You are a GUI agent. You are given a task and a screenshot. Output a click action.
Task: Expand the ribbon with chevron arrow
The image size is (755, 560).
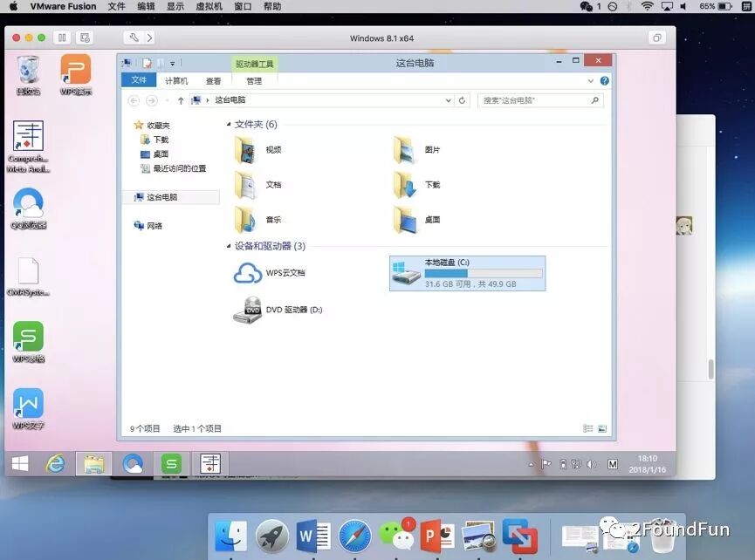tap(590, 81)
